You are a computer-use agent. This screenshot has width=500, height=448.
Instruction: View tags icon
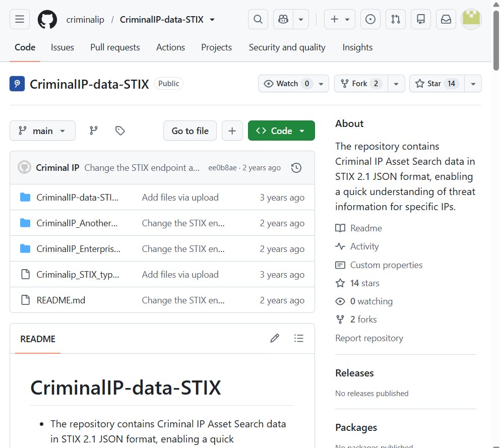(x=120, y=131)
